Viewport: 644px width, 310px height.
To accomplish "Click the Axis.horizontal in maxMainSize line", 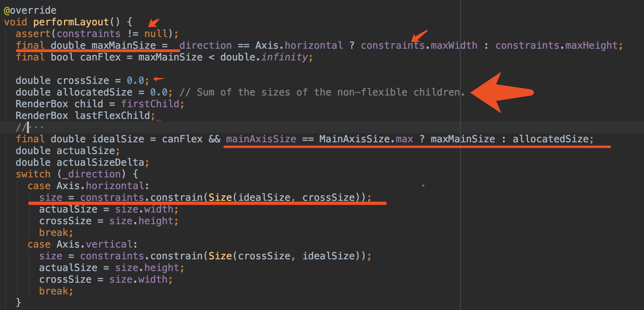I will [x=299, y=45].
